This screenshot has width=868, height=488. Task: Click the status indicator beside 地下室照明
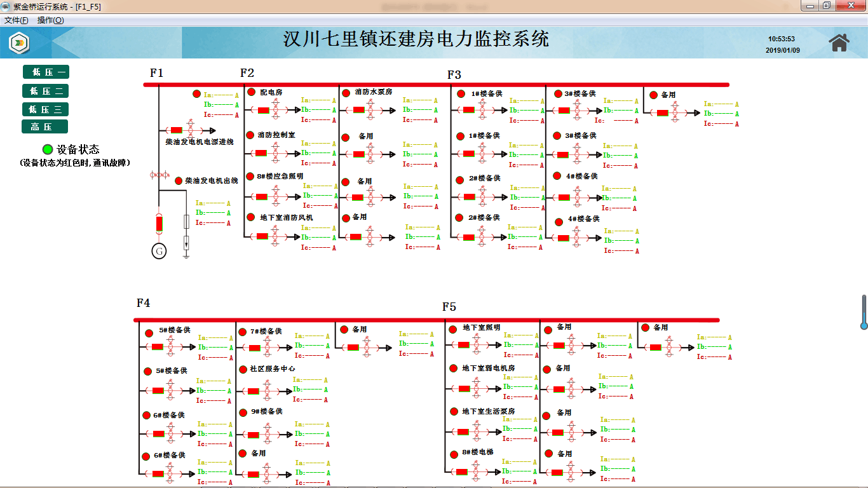(x=453, y=329)
